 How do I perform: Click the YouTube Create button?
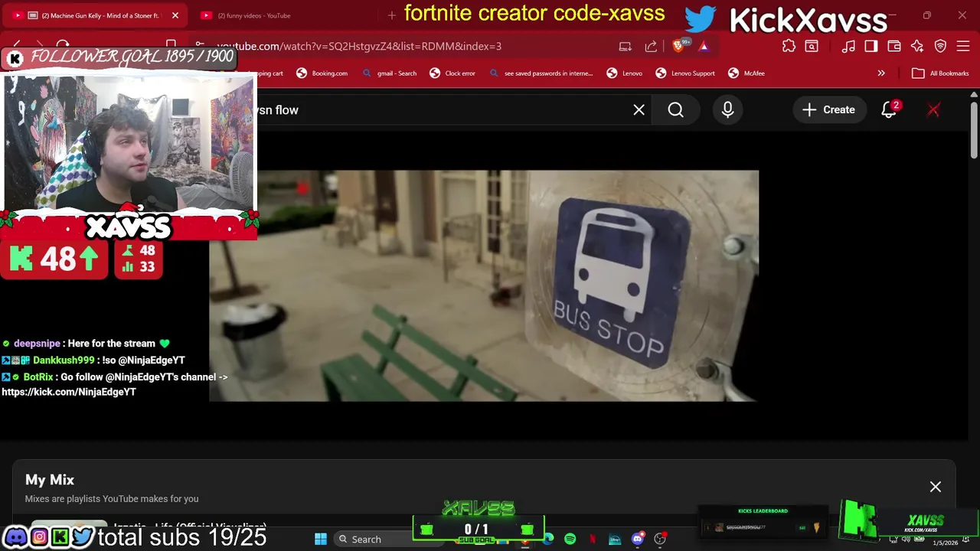coord(828,110)
